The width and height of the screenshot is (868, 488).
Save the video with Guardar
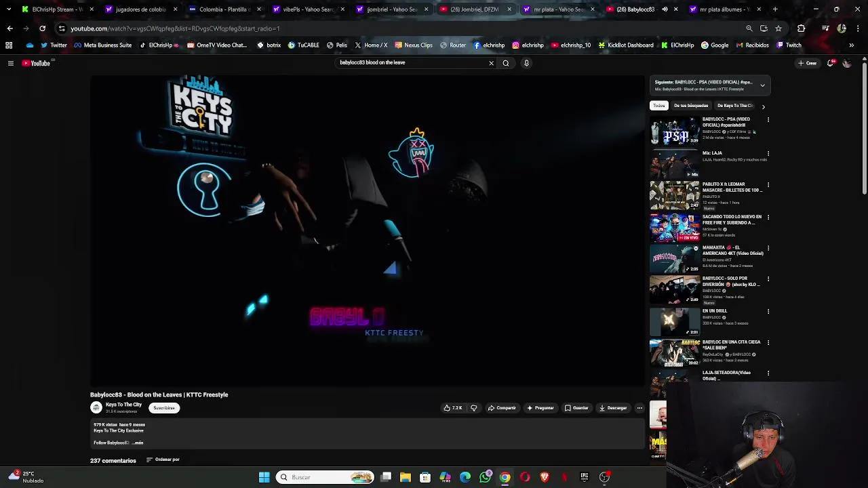tap(576, 408)
